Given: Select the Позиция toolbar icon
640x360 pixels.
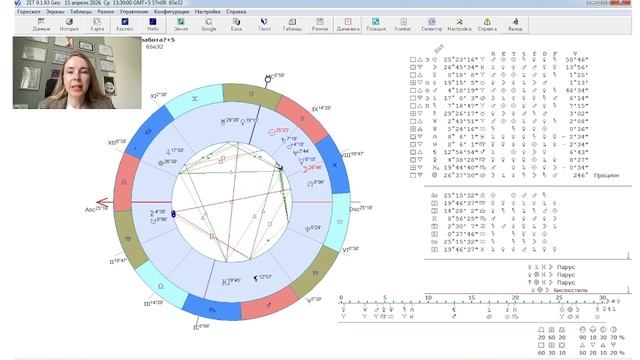Looking at the screenshot, I should point(376,25).
